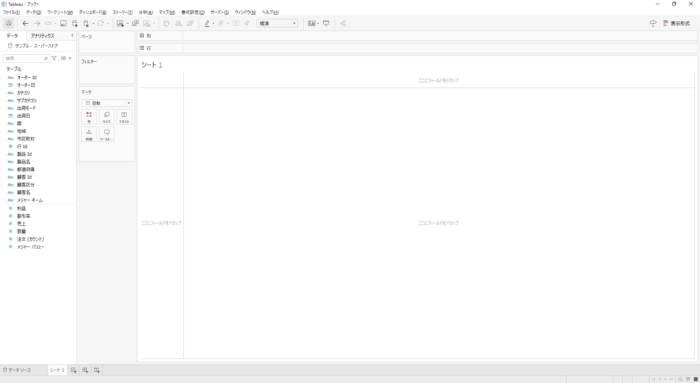Open the Color (色) marks card
This screenshot has width=700, height=383.
tap(89, 117)
